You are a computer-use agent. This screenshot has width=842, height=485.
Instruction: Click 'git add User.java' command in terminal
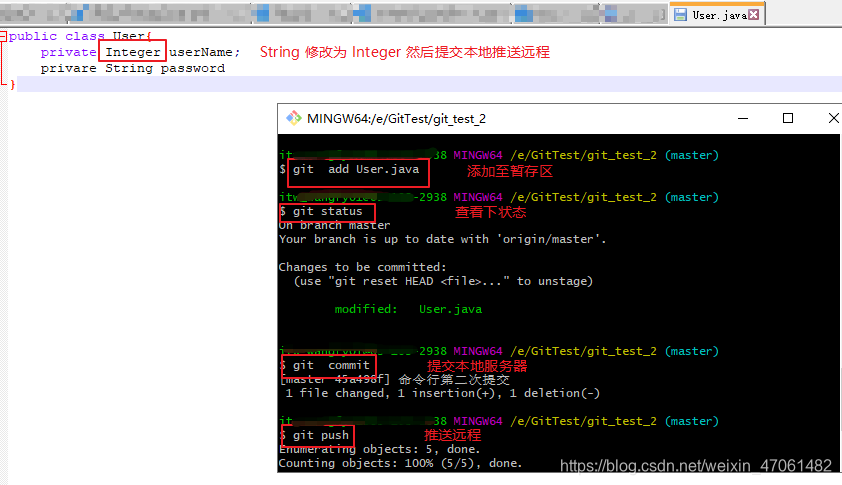click(x=355, y=169)
